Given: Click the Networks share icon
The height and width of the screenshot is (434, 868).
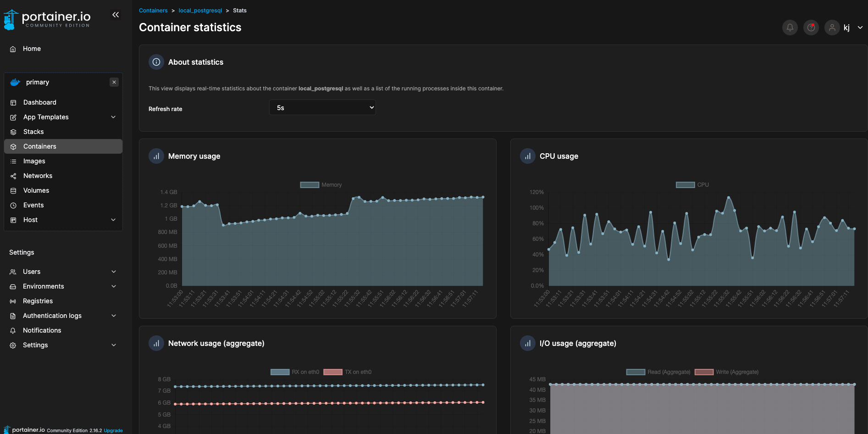Looking at the screenshot, I should point(13,176).
